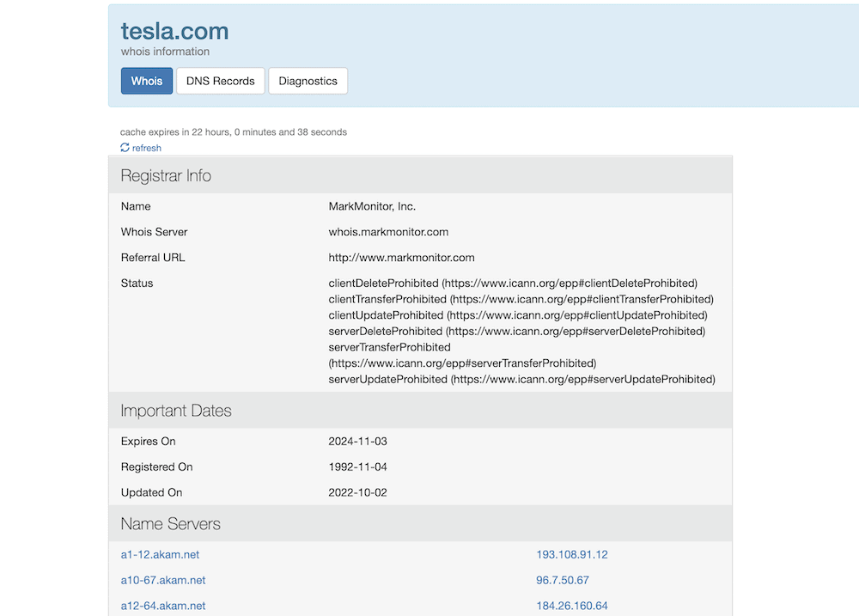Click the Name Servers section header
Viewport: 859px width, 616px height.
tap(420, 524)
